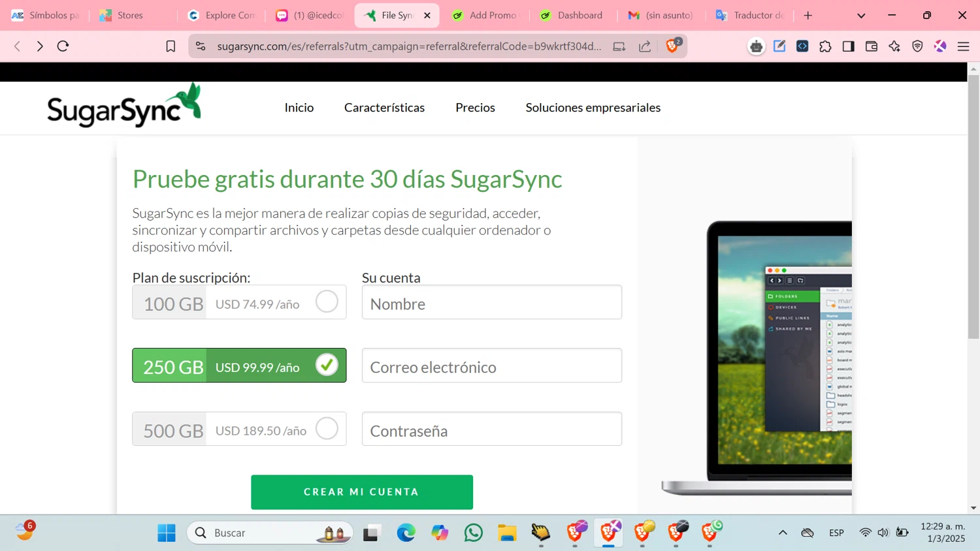Image resolution: width=980 pixels, height=551 pixels.
Task: Switch to the Dashboard browser tab
Action: (572, 15)
